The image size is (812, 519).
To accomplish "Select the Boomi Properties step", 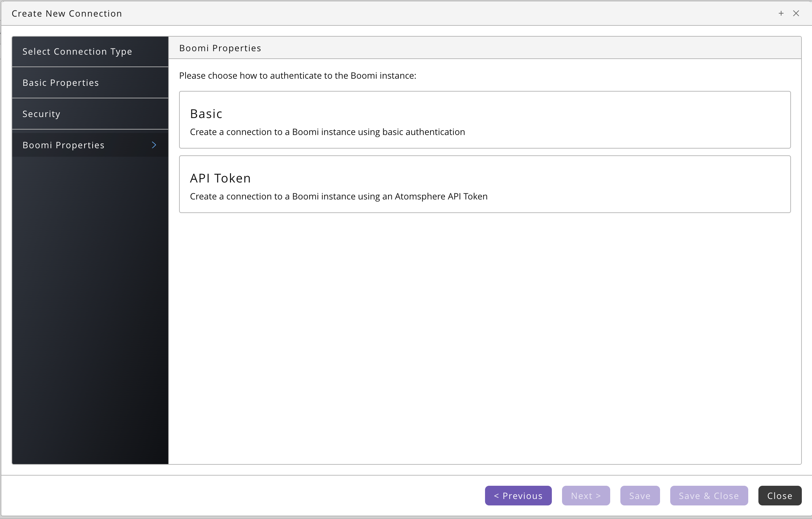I will [x=90, y=145].
